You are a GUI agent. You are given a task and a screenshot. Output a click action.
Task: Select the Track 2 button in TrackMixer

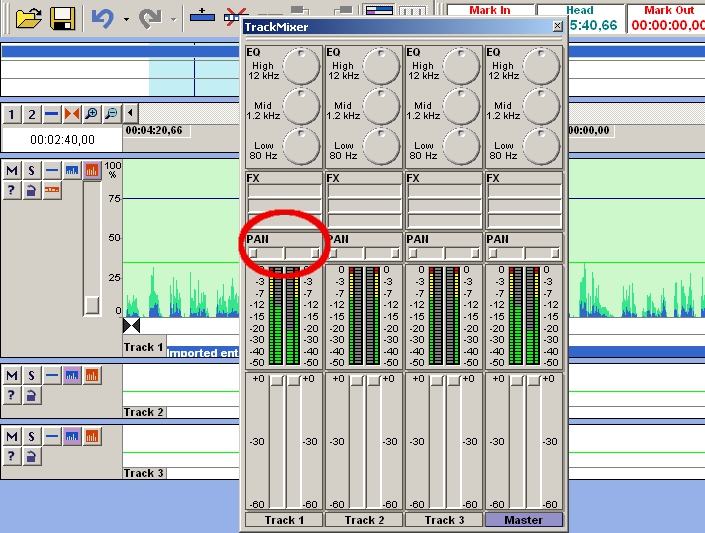[364, 520]
